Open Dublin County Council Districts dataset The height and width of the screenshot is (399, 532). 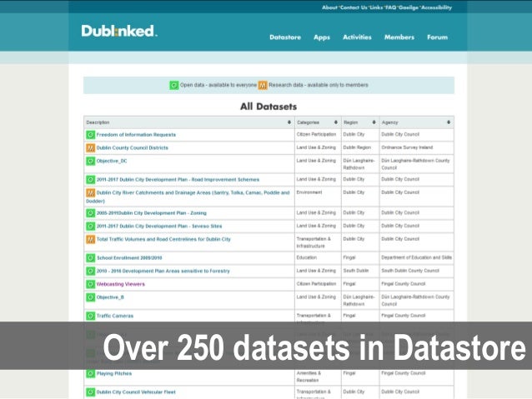pyautogui.click(x=133, y=147)
